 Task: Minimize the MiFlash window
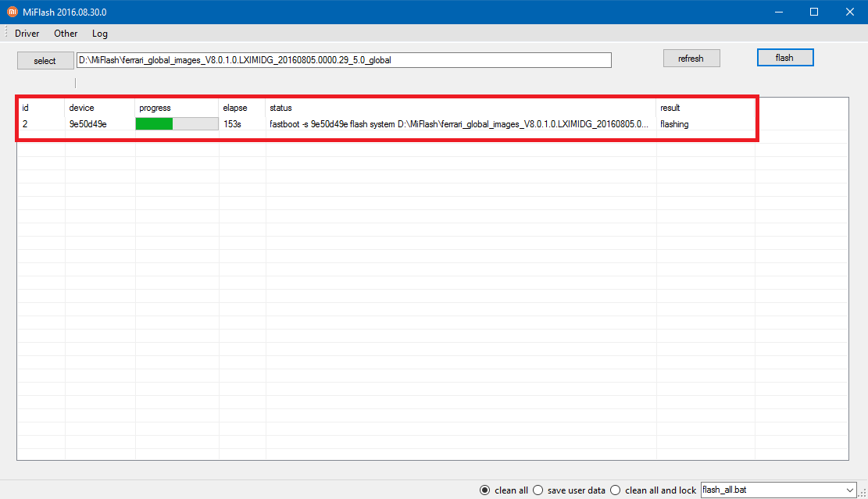pos(779,12)
